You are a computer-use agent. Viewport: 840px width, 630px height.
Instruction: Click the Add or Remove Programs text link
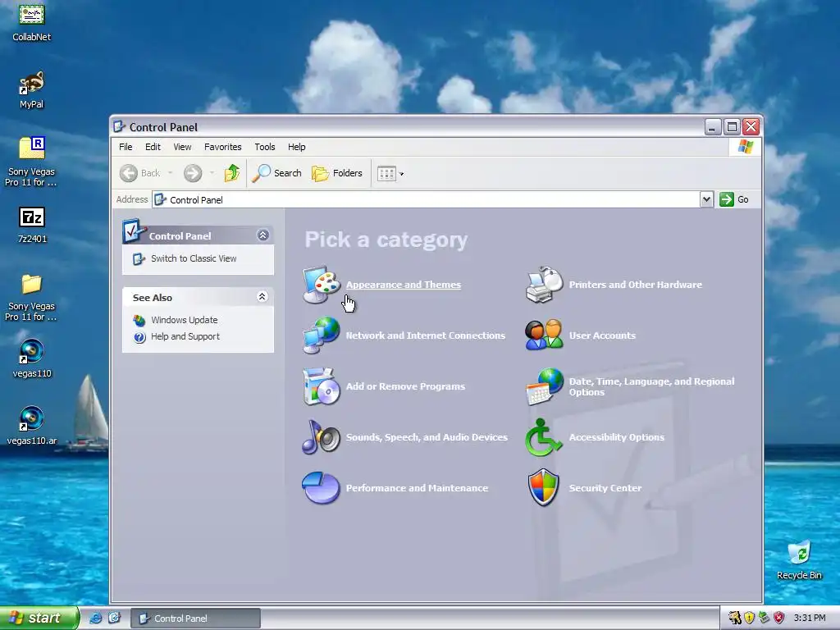tap(405, 386)
